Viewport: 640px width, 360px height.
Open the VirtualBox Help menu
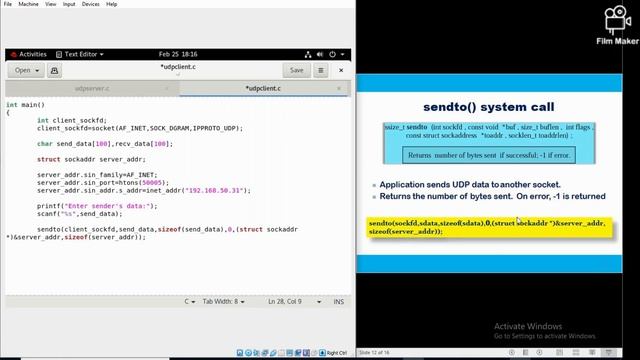click(x=111, y=4)
